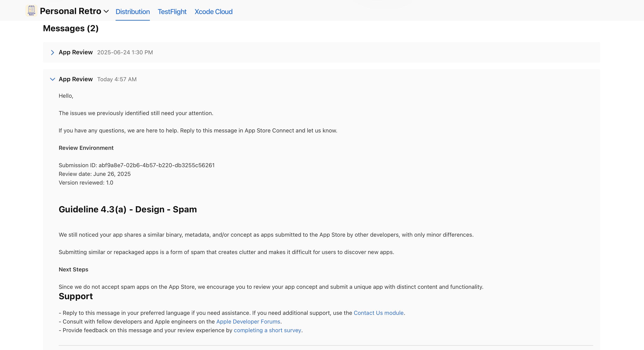Click the Submission ID abf9a8e7-02b6-4b57-b220-db3255c56261 line

[136, 165]
